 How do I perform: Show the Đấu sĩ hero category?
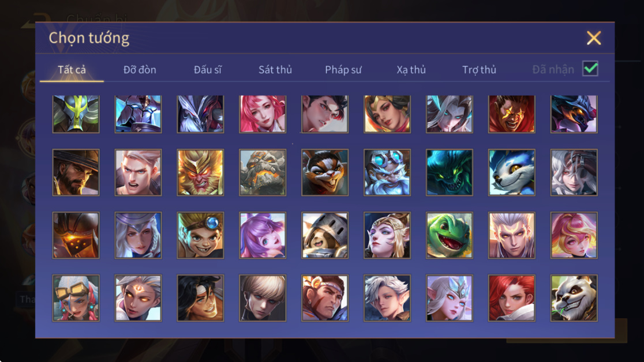207,70
